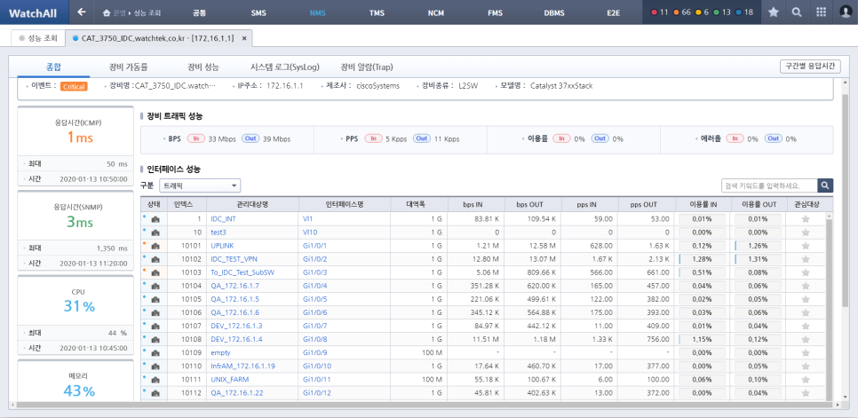This screenshot has height=418, width=858.
Task: Toggle favorite star for To_IDC_Test_SubSW
Action: pos(805,272)
